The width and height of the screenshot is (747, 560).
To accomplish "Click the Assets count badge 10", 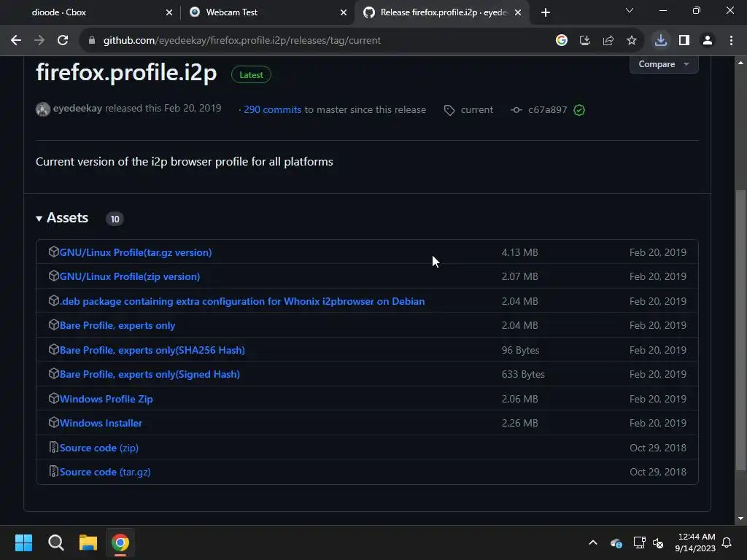I will 115,219.
